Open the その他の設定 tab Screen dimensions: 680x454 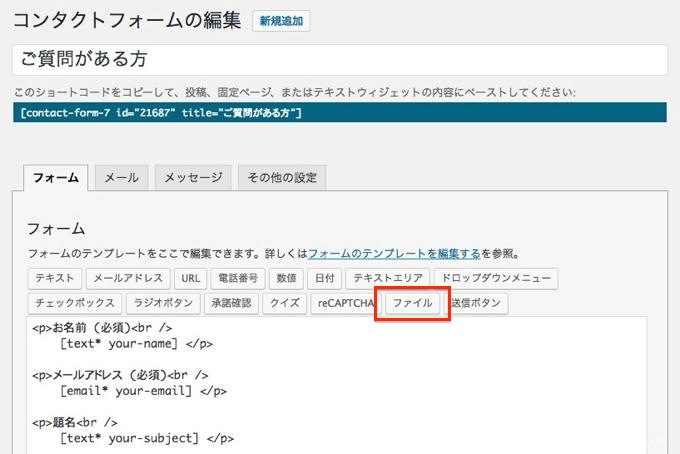(x=281, y=177)
